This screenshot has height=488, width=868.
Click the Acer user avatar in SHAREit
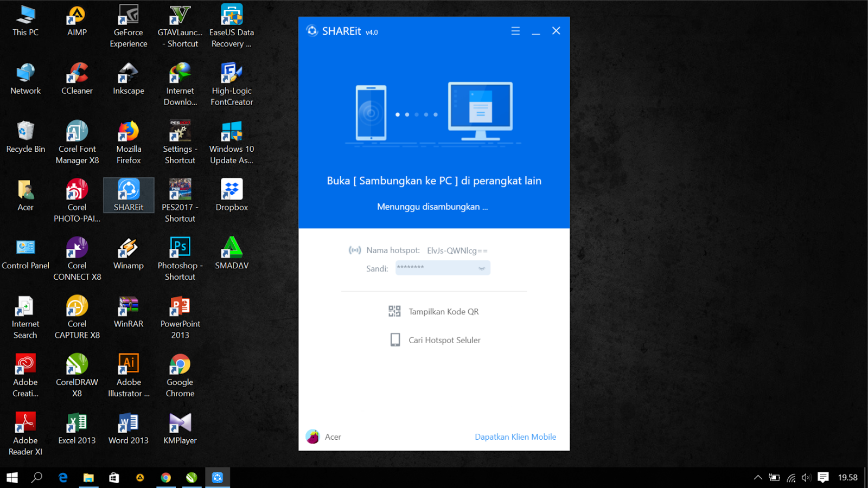coord(312,436)
